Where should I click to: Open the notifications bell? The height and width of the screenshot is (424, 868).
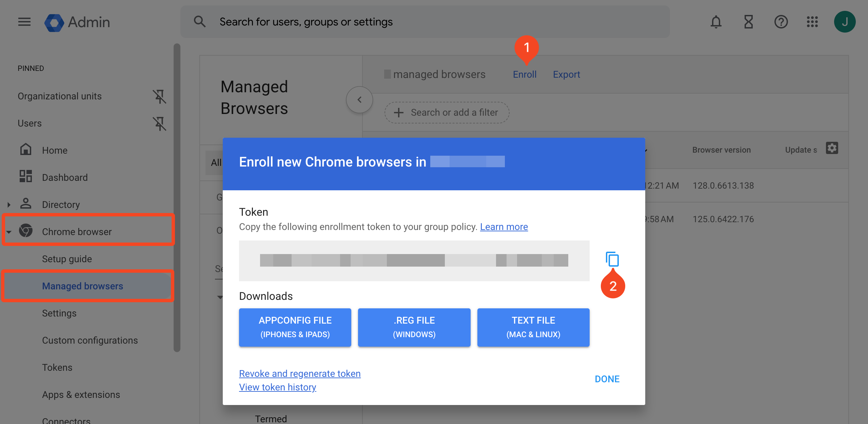716,22
